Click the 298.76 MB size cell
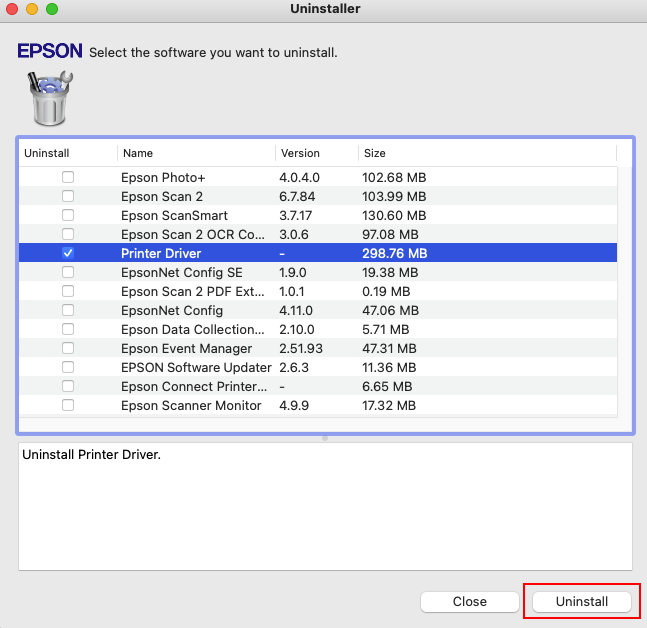This screenshot has height=628, width=647. point(394,253)
